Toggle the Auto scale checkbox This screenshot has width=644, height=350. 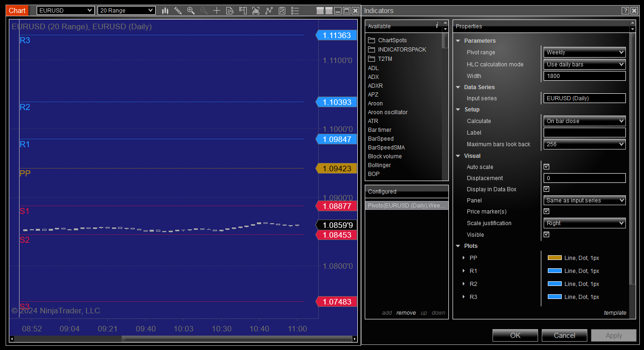point(546,167)
